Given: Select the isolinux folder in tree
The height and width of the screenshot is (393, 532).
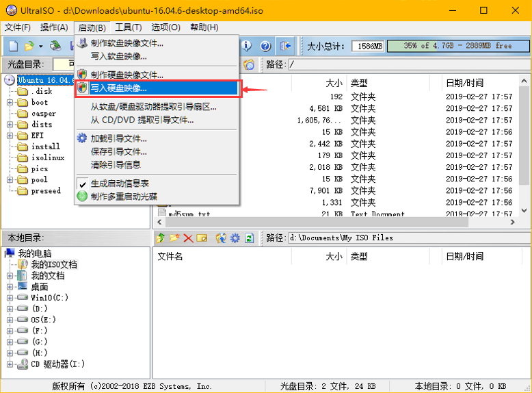Looking at the screenshot, I should point(48,157).
